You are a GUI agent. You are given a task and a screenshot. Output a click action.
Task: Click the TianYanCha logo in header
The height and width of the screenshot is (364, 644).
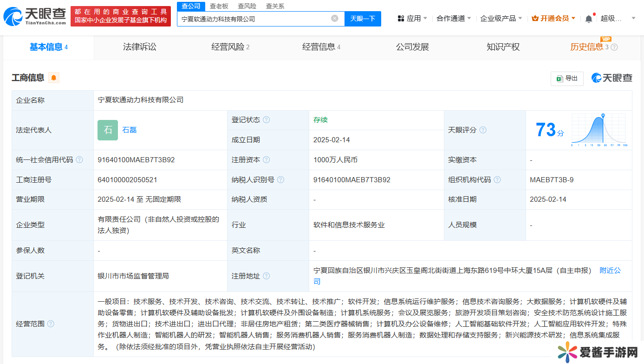pyautogui.click(x=35, y=17)
